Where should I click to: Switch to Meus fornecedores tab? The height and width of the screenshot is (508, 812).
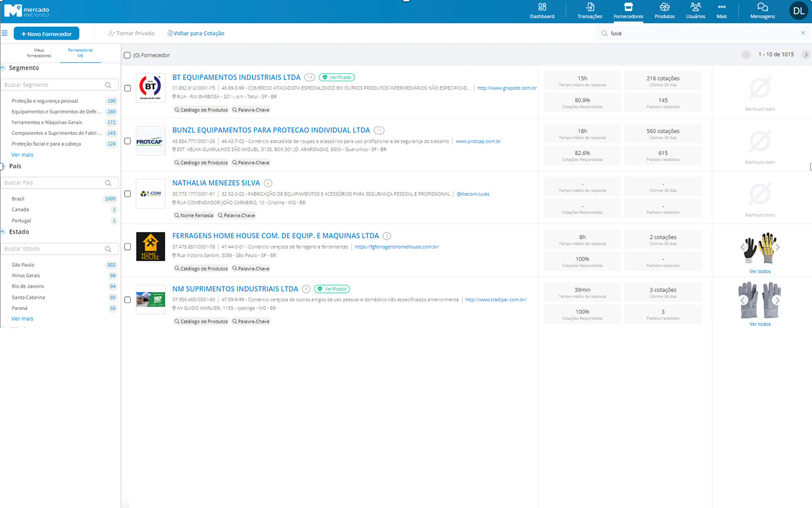39,53
